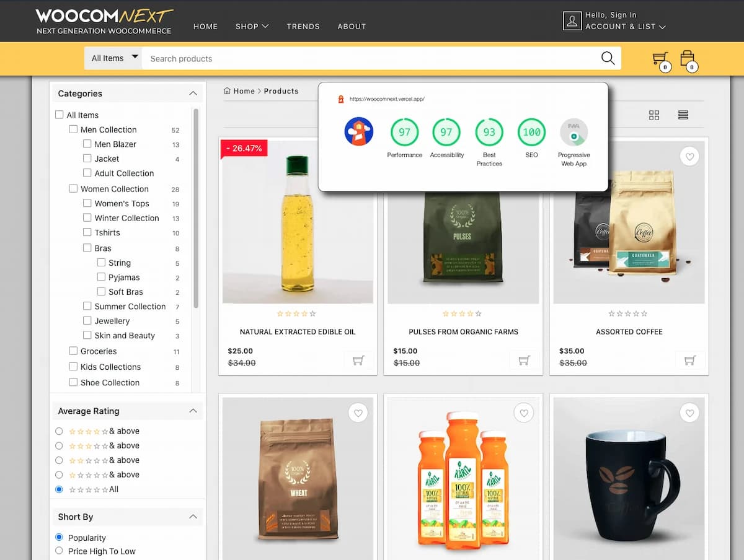Open the Trends menu item
Image resolution: width=744 pixels, height=560 pixels.
coord(303,27)
